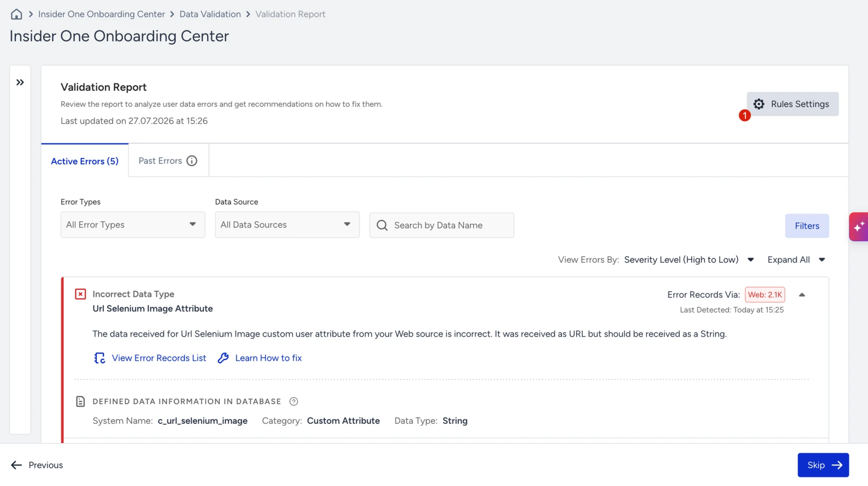
Task: Click the Url Selenium Image Attribute title
Action: pos(153,309)
